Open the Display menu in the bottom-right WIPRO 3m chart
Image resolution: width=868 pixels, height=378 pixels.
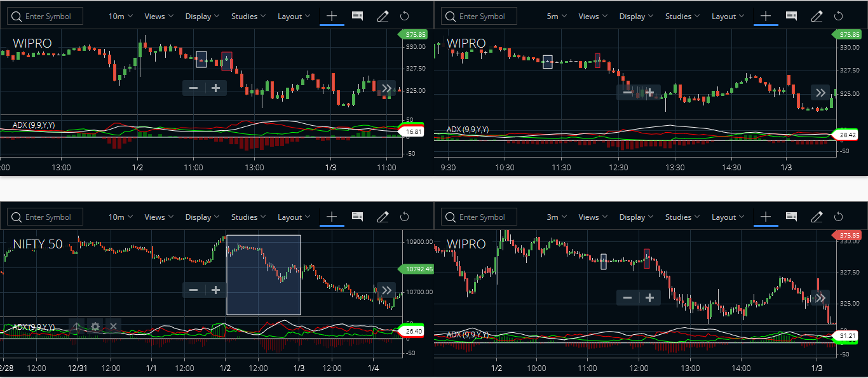pyautogui.click(x=637, y=217)
